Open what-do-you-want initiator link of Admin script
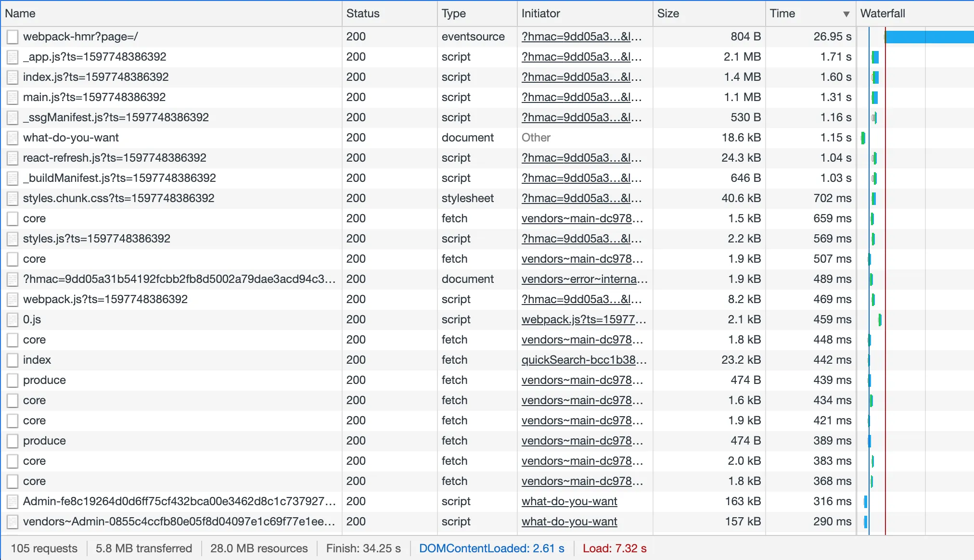This screenshot has width=974, height=560. (x=569, y=501)
